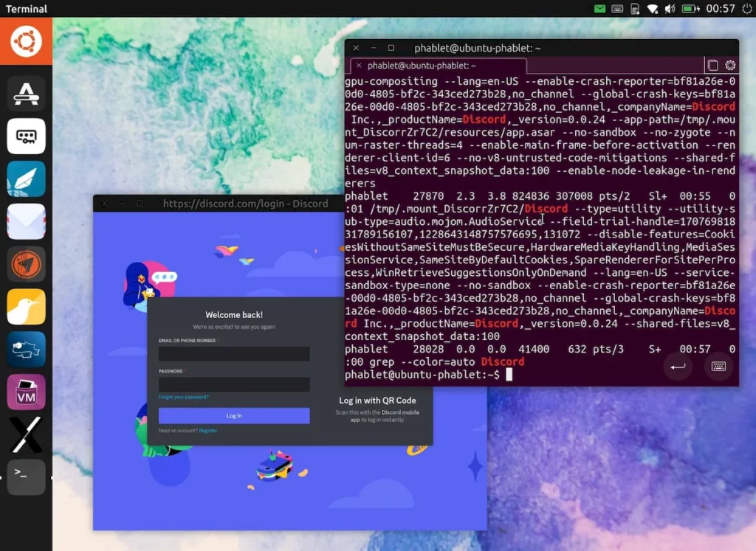The width and height of the screenshot is (756, 551).
Task: Open the blue feather app in dock
Action: pos(26,179)
